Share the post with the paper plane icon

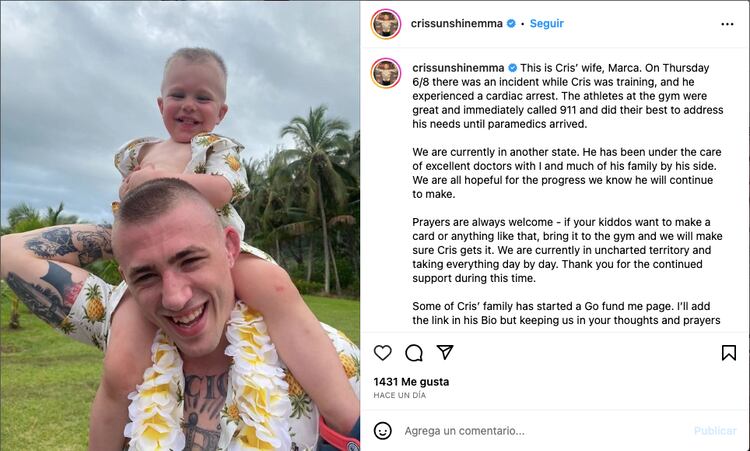pyautogui.click(x=445, y=352)
